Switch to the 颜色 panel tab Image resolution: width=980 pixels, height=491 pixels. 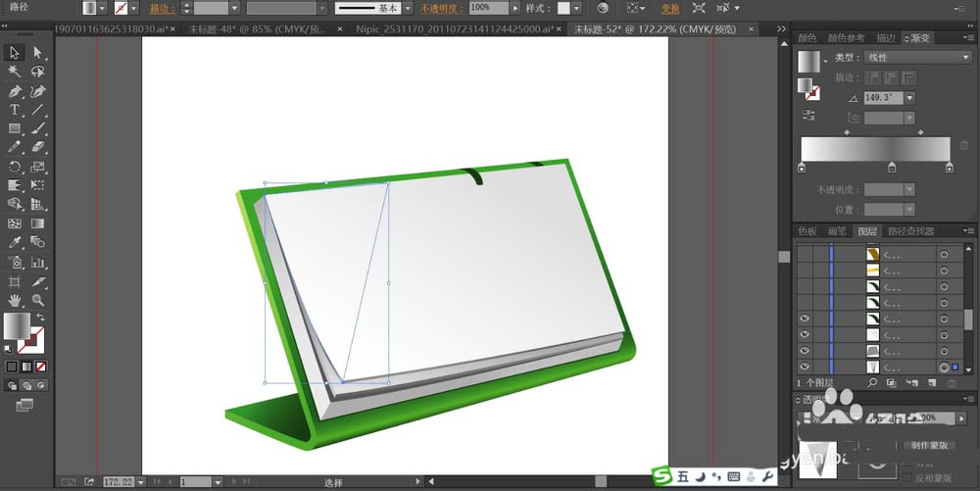click(807, 38)
